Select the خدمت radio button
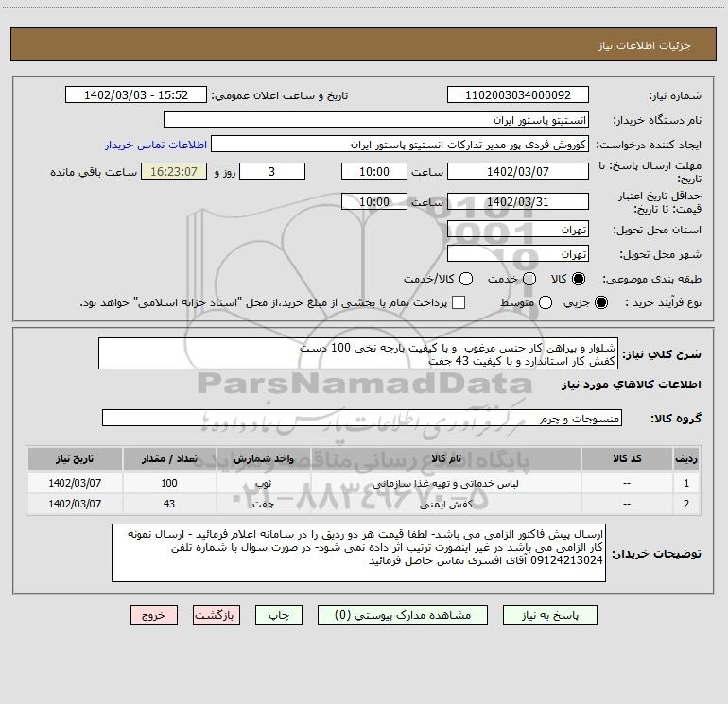The width and height of the screenshot is (728, 704). (529, 279)
